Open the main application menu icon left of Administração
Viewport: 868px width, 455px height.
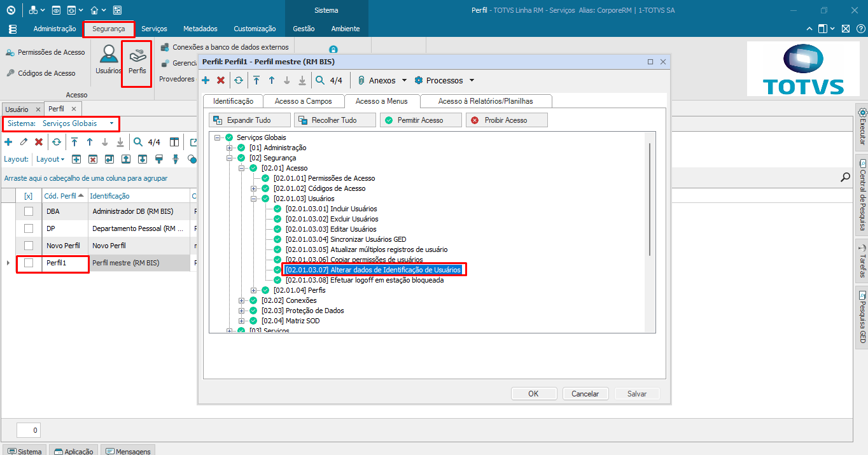pos(13,29)
